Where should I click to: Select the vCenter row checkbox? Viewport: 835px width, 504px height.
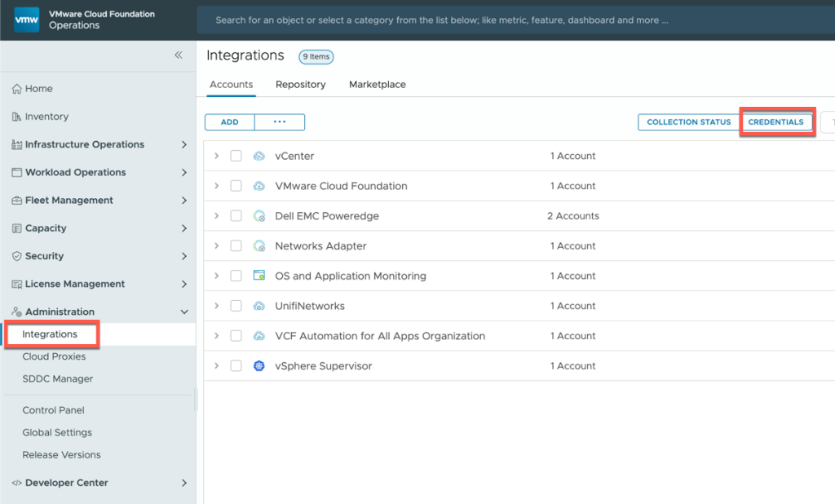pos(236,156)
